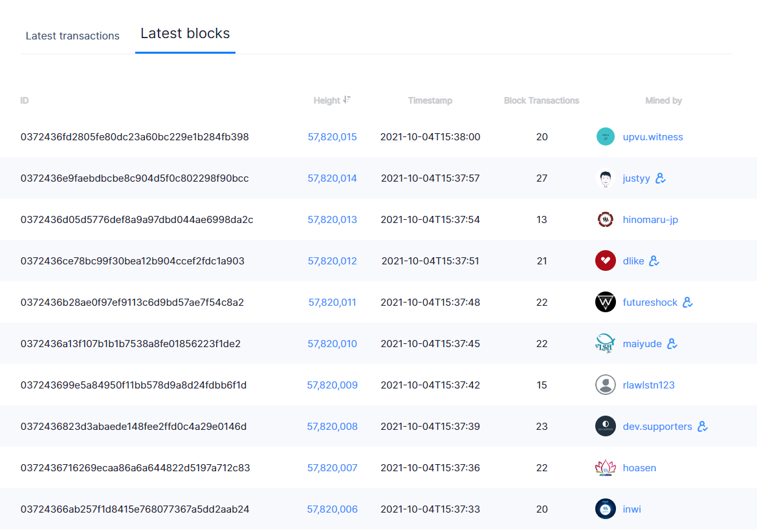Click the futureshock avatar icon
The height and width of the screenshot is (532, 757).
606,303
